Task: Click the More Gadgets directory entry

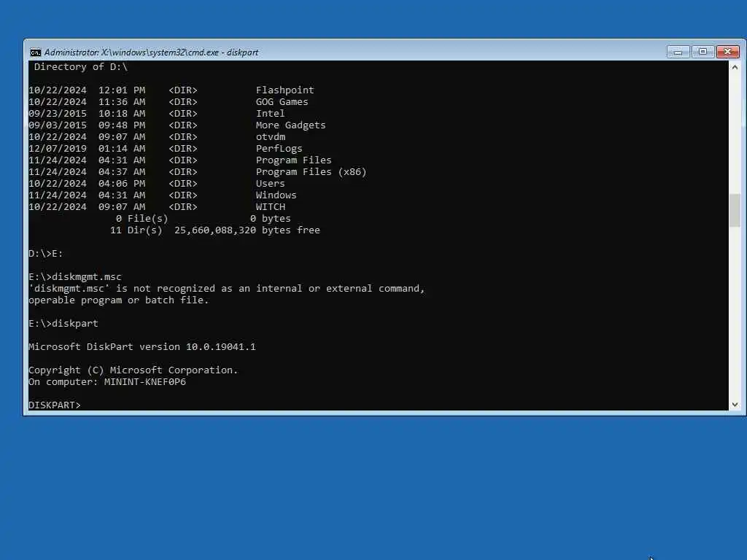Action: [290, 125]
